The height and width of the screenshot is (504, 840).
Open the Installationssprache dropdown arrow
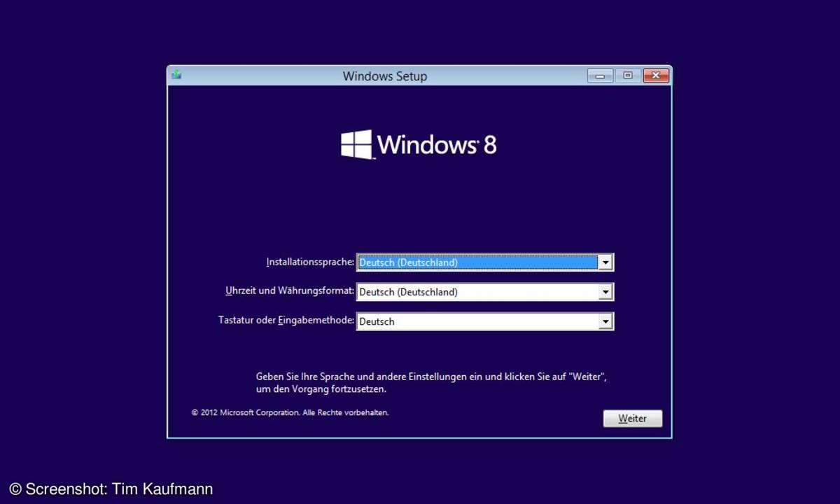point(605,262)
